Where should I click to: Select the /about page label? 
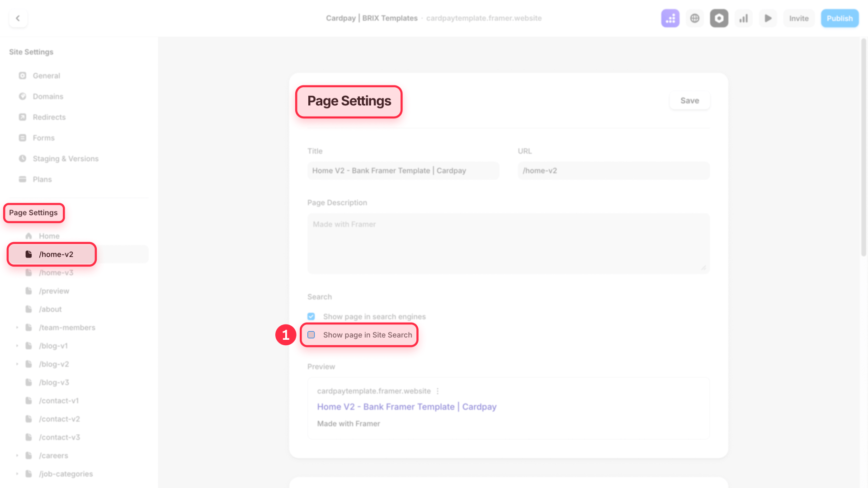[50, 309]
